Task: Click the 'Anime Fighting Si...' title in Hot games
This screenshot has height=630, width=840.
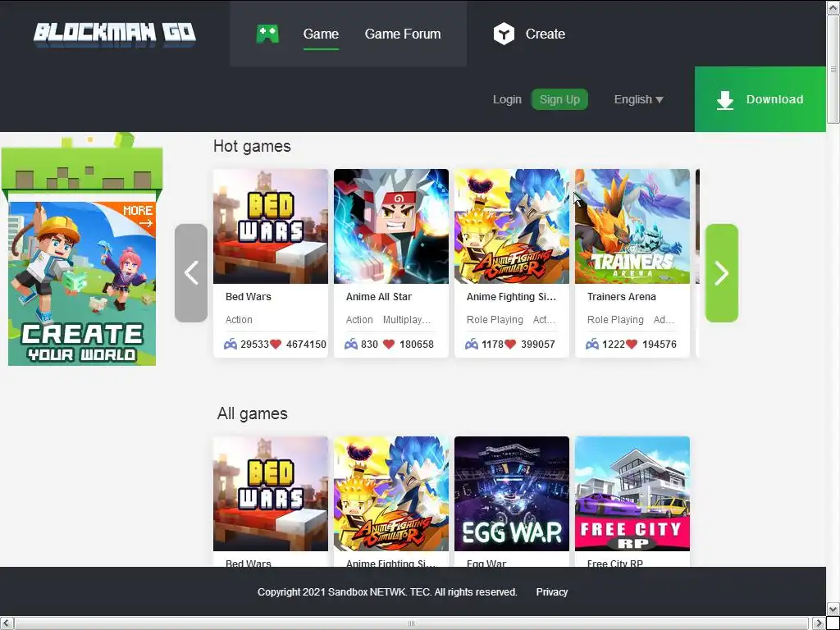Action: [511, 297]
